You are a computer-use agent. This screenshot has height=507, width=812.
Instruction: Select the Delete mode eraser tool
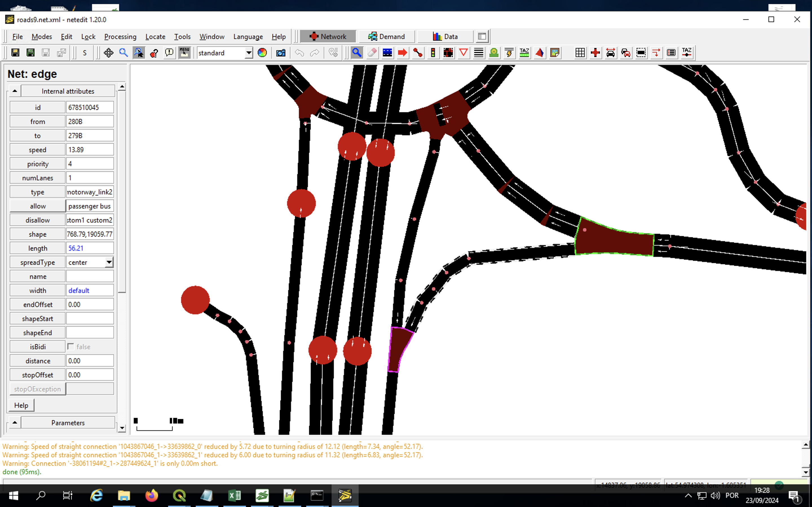[x=372, y=53]
